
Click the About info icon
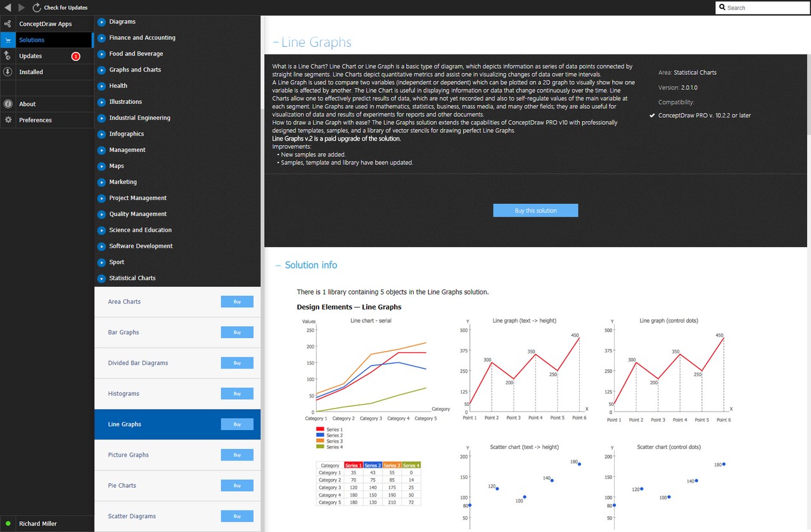[8, 104]
